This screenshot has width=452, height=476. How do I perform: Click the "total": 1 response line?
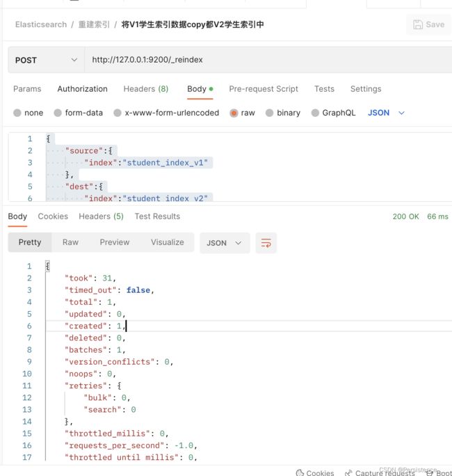90,302
